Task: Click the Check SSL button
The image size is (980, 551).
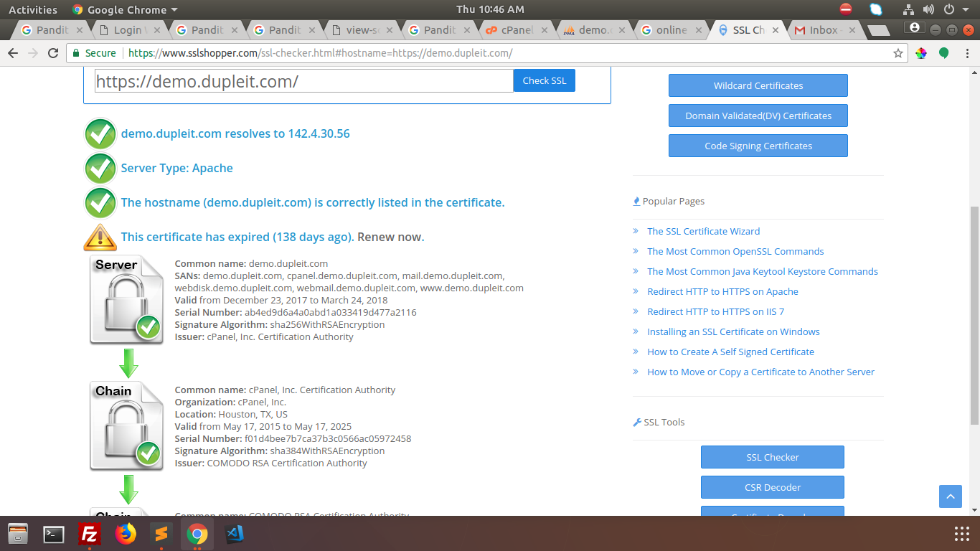Action: tap(545, 80)
